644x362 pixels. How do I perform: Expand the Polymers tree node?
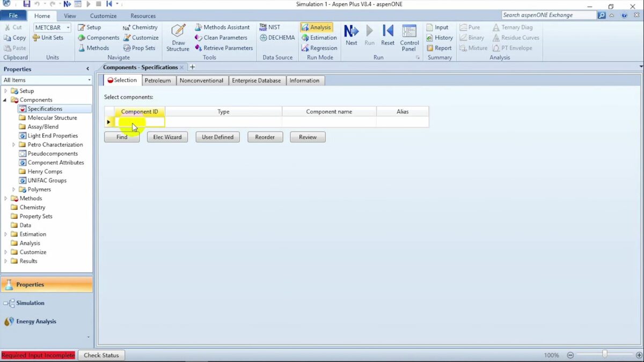point(14,189)
